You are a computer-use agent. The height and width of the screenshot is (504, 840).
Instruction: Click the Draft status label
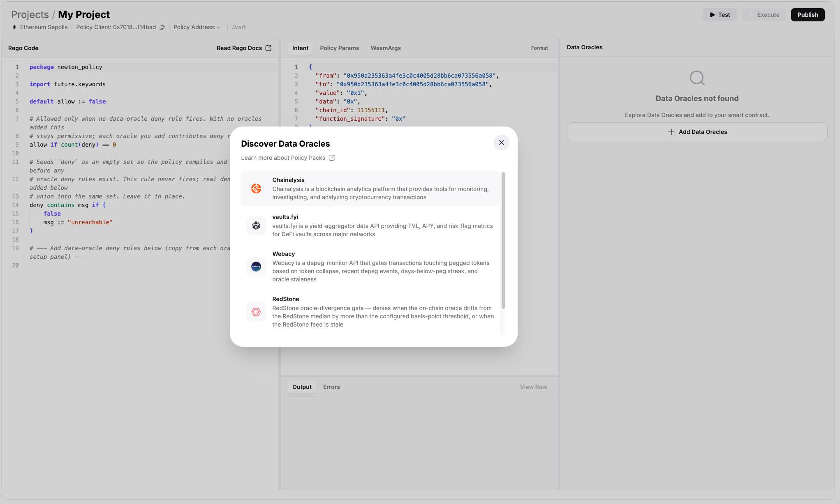[x=238, y=27]
